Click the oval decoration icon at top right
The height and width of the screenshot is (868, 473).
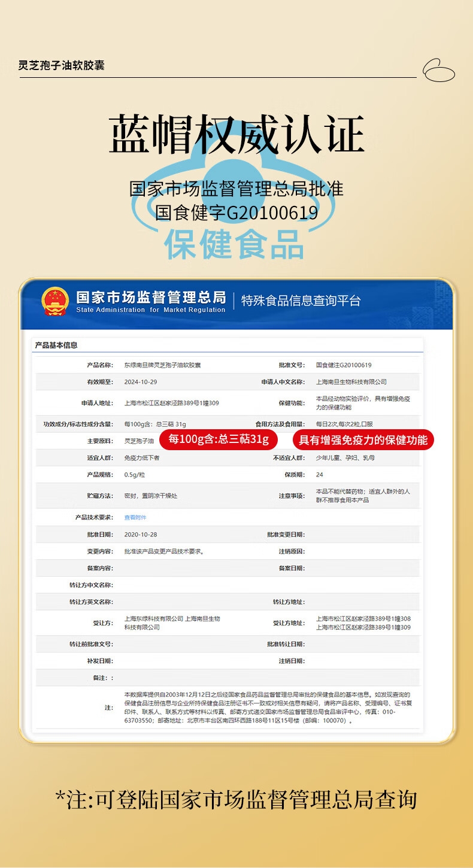439,70
